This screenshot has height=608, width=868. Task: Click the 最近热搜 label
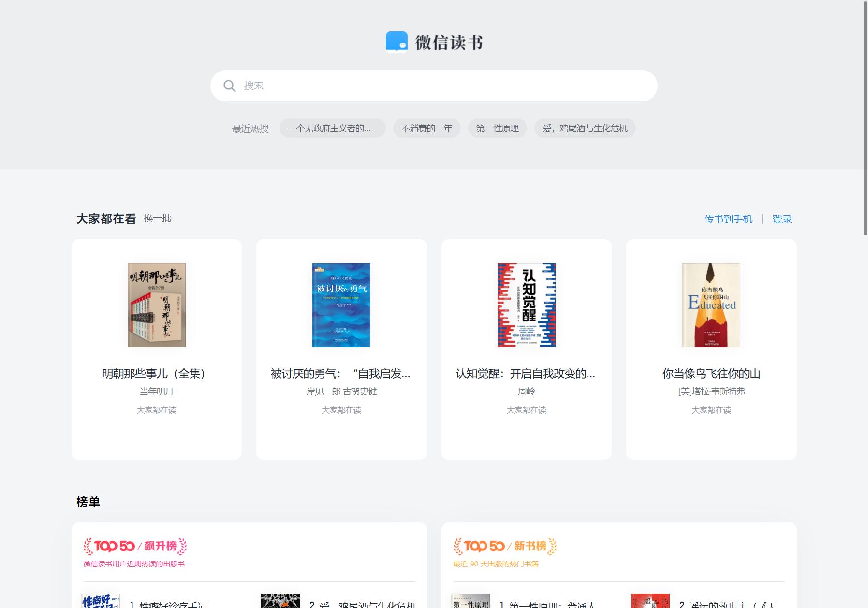(250, 129)
